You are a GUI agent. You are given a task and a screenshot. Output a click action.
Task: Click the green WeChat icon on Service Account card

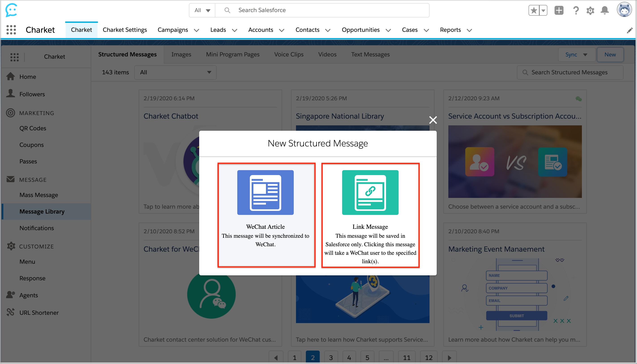579,99
